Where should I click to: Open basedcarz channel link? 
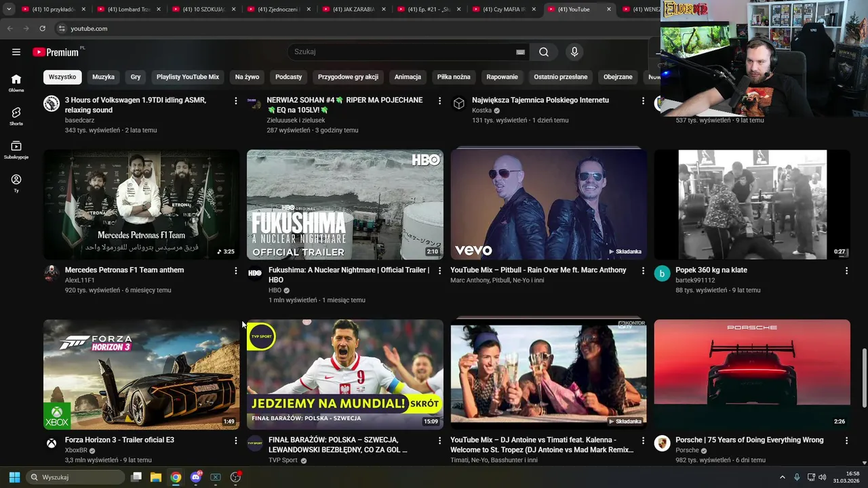coord(79,120)
